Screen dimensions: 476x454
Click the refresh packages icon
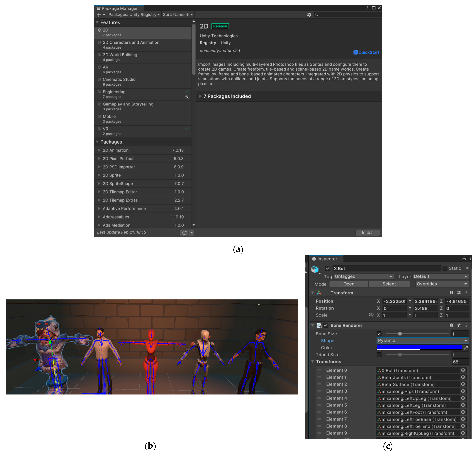click(184, 233)
